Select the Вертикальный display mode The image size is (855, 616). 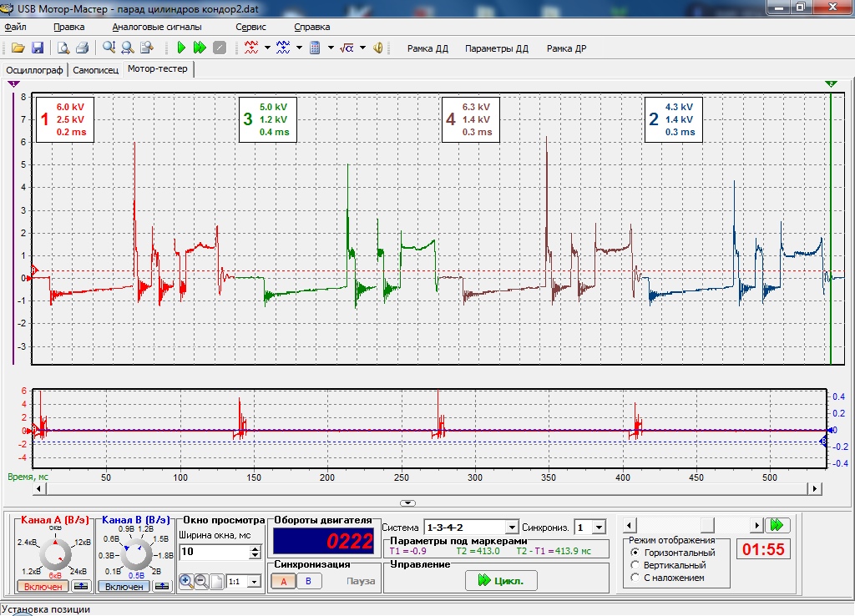coord(635,565)
